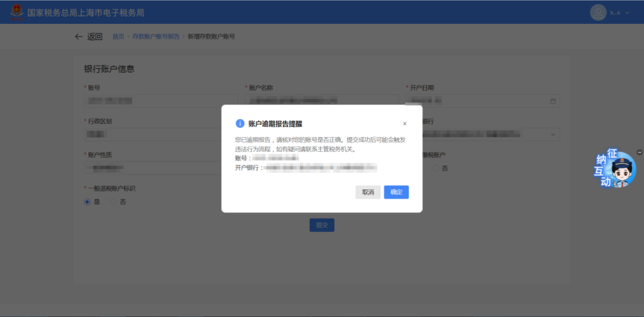This screenshot has width=644, height=317.
Task: Expand the username dropdown chevron
Action: (x=627, y=13)
